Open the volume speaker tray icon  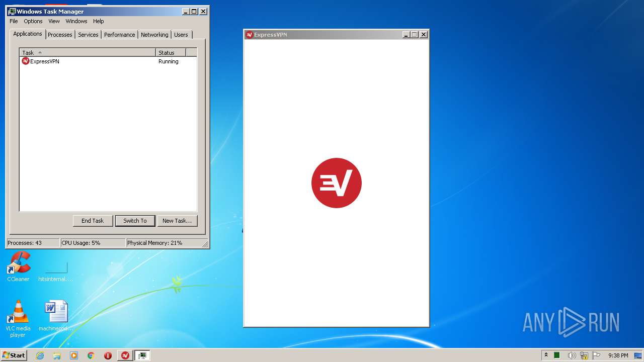tap(572, 355)
